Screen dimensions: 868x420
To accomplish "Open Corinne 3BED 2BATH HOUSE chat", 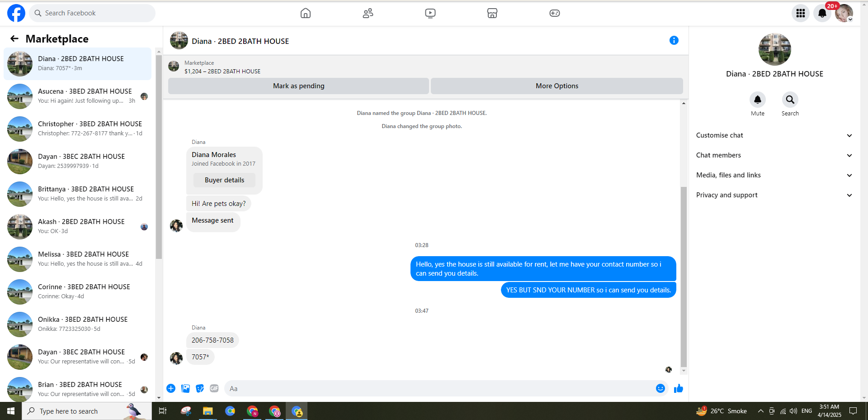I will click(x=78, y=292).
